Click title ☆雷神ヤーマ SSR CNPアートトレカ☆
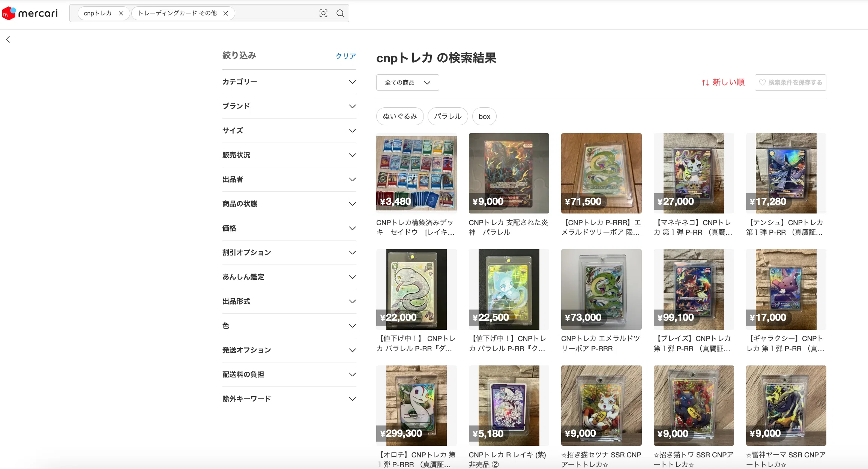This screenshot has width=868, height=469. click(x=786, y=460)
